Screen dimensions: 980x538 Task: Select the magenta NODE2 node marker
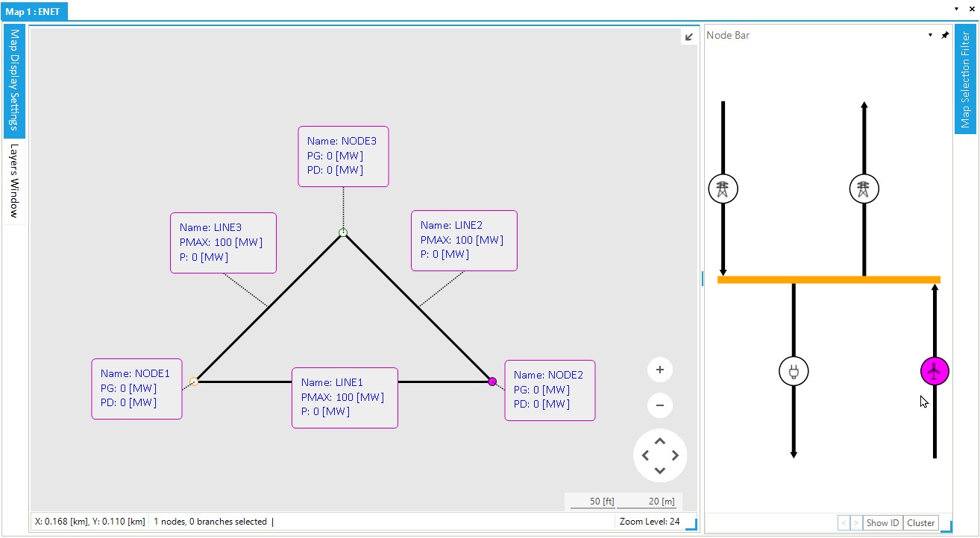tap(492, 382)
